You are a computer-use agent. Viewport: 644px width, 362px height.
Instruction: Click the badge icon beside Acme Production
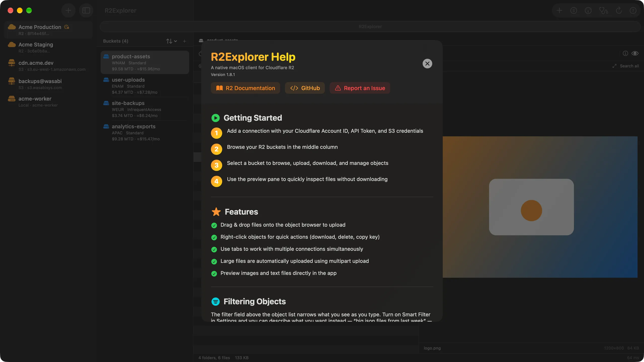point(67,27)
